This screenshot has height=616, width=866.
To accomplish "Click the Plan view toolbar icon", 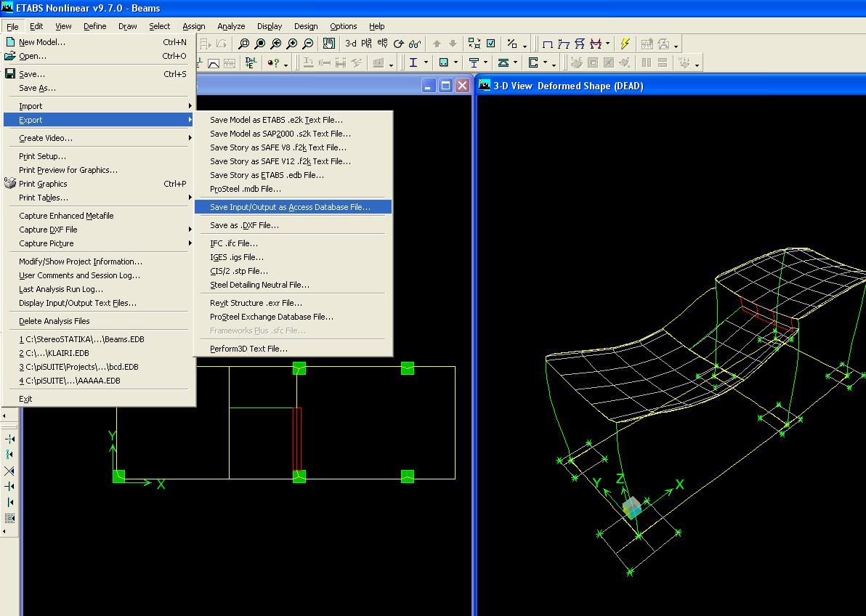I will pyautogui.click(x=366, y=44).
